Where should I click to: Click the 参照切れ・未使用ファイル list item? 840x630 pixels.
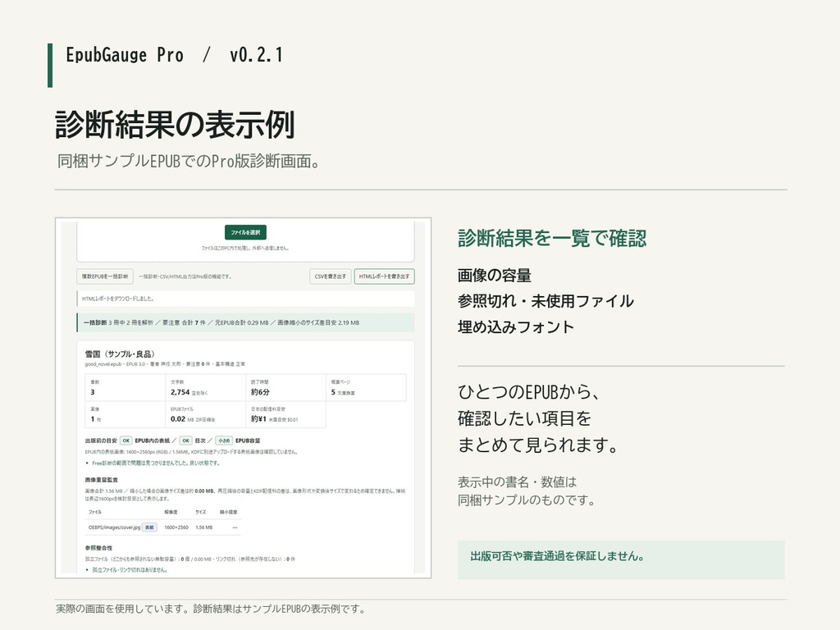coord(546,301)
